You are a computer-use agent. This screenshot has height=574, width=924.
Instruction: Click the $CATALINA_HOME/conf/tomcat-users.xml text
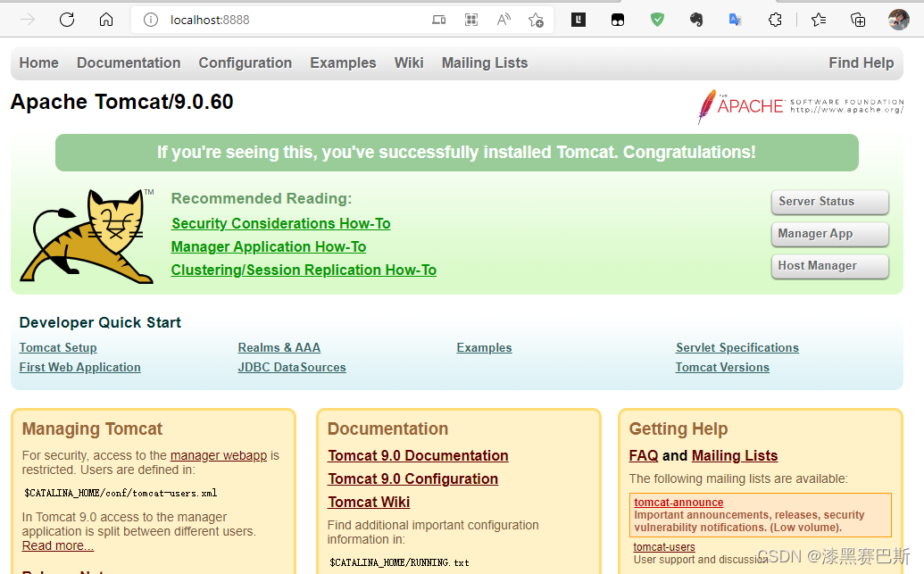click(121, 494)
